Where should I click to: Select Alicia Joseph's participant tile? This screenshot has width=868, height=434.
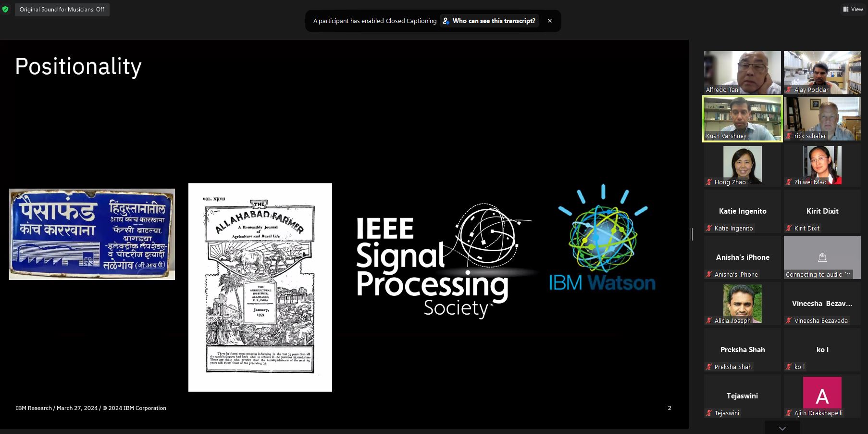click(x=743, y=304)
